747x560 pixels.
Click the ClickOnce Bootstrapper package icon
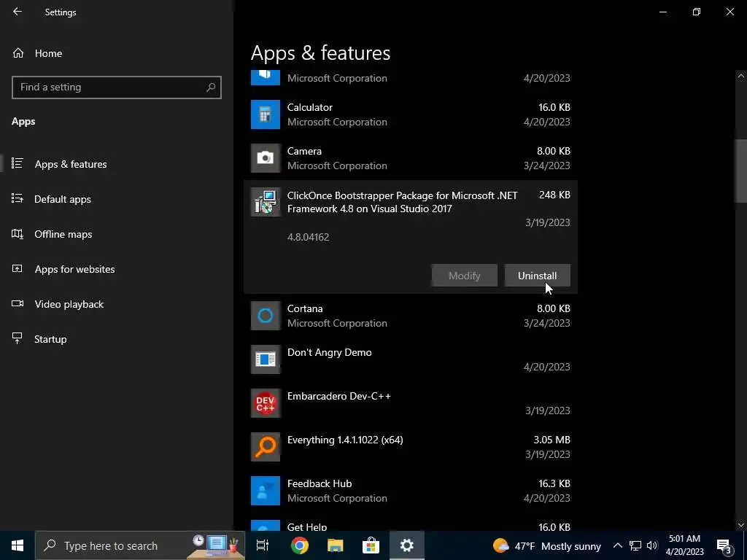266,203
